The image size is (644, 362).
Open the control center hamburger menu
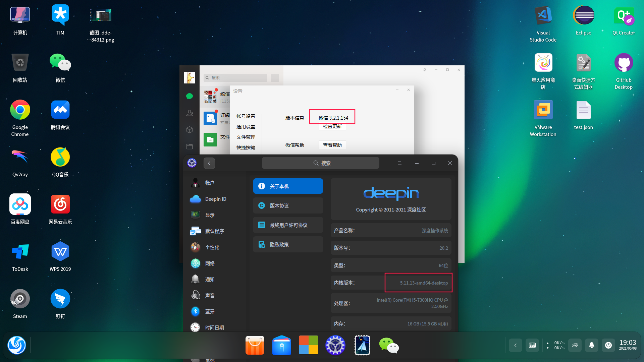pos(399,163)
